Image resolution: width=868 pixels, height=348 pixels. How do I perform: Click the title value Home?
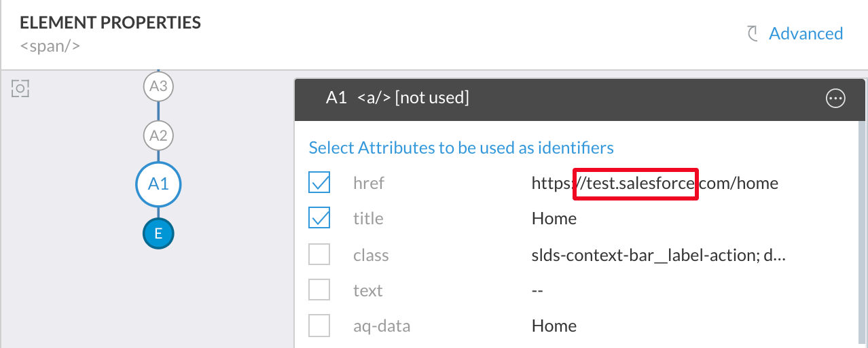pyautogui.click(x=554, y=219)
